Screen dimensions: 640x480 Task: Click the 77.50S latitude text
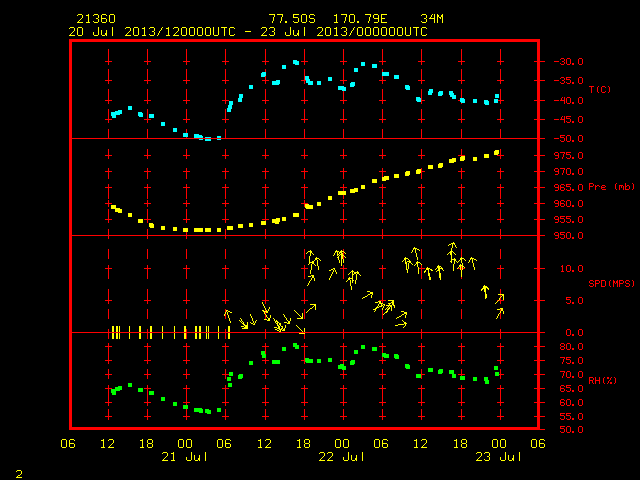coord(292,19)
